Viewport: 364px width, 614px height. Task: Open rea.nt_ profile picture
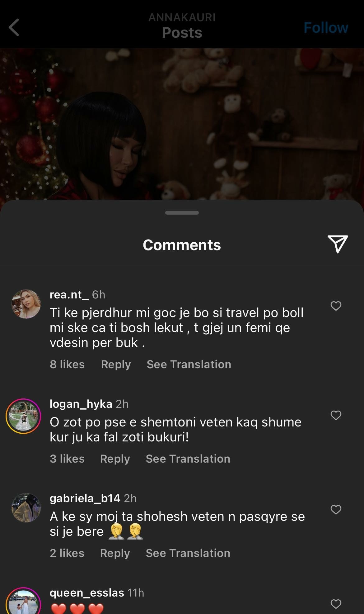click(x=26, y=304)
